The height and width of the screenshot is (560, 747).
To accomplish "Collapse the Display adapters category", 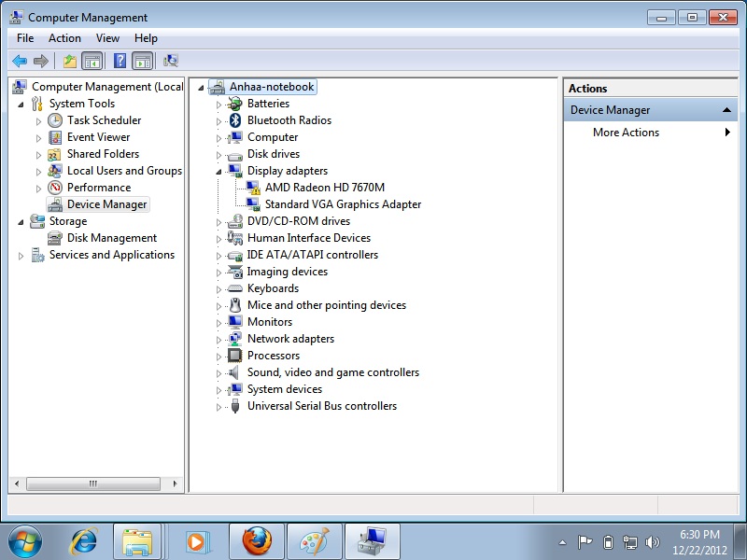I will click(x=218, y=172).
